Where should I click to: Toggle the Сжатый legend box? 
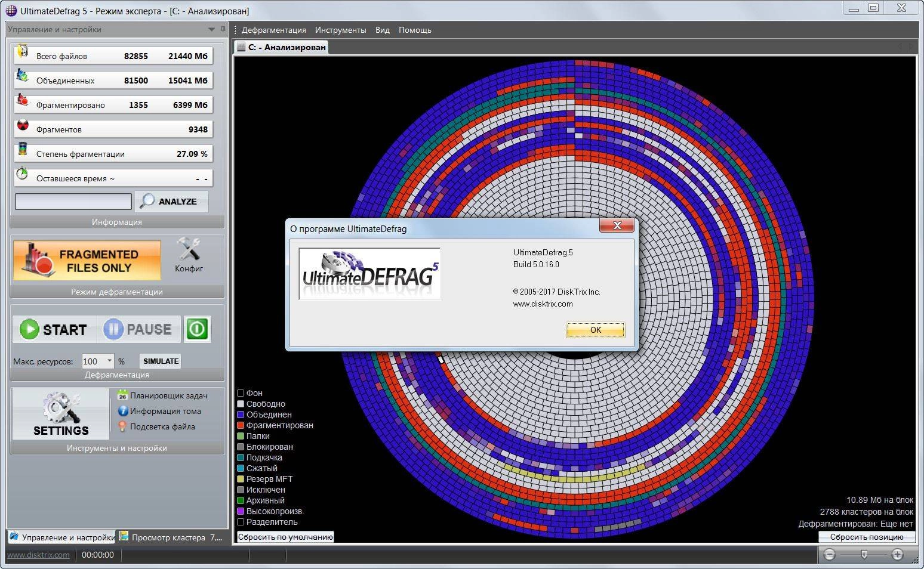pyautogui.click(x=241, y=468)
